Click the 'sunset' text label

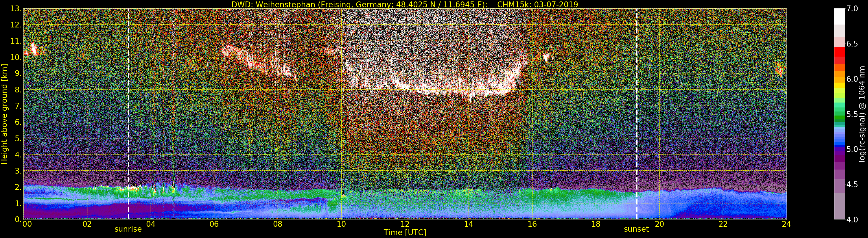pos(636,229)
